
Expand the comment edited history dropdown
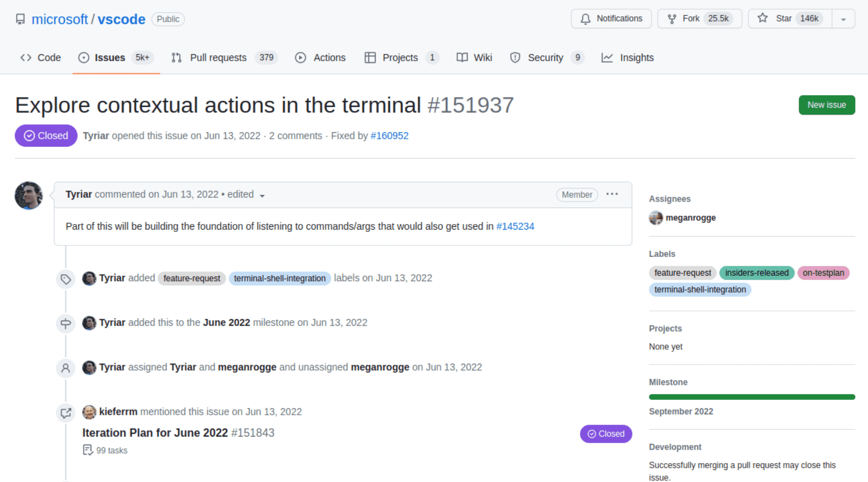[x=262, y=195]
